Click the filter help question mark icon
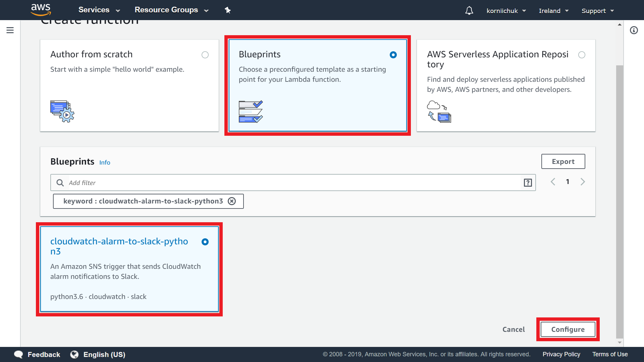This screenshot has width=644, height=362. tap(528, 183)
